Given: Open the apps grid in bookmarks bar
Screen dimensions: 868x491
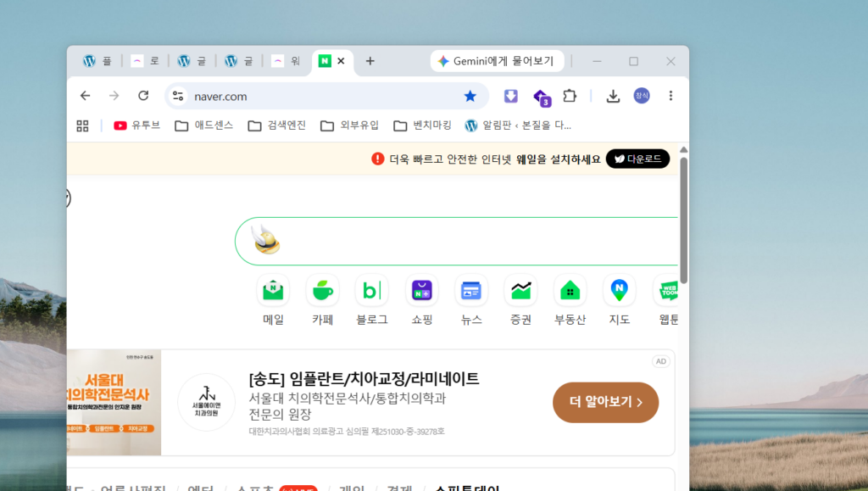Looking at the screenshot, I should pos(82,126).
